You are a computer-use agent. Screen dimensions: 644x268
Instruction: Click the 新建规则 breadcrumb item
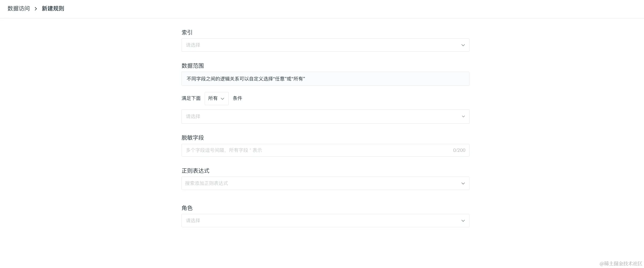click(x=53, y=9)
